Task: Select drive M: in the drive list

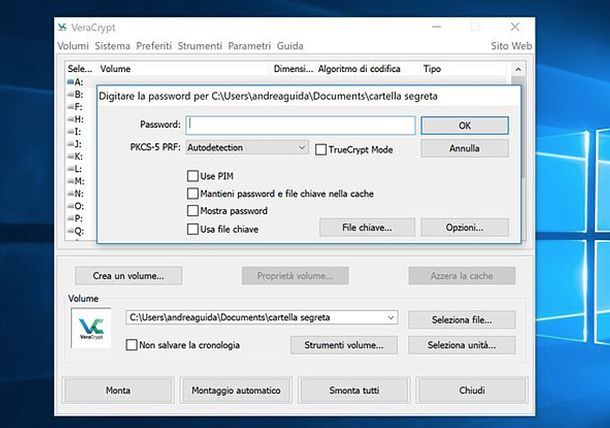Action: [75, 181]
